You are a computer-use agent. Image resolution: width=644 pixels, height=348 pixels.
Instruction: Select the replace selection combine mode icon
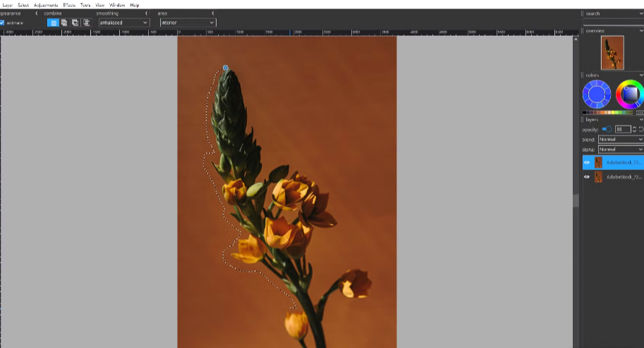click(53, 23)
